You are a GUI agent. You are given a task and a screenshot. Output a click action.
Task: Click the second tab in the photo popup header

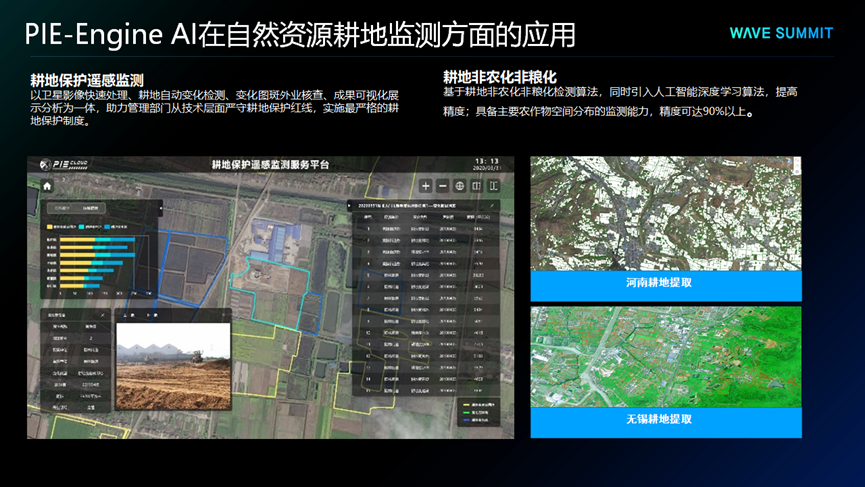click(x=151, y=315)
